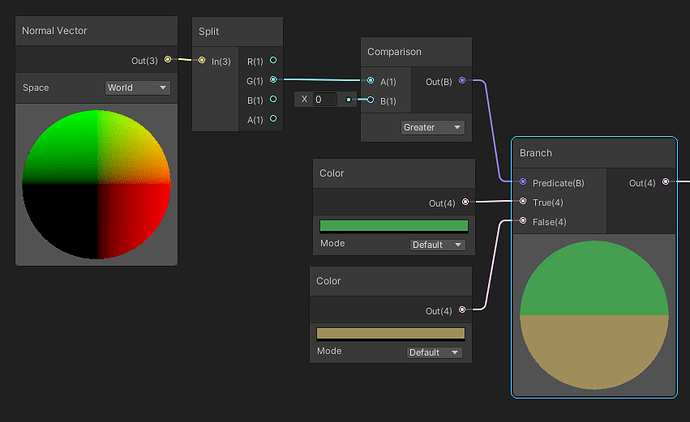Click the Split node A(1) output port
This screenshot has height=422, width=690.
coord(273,119)
